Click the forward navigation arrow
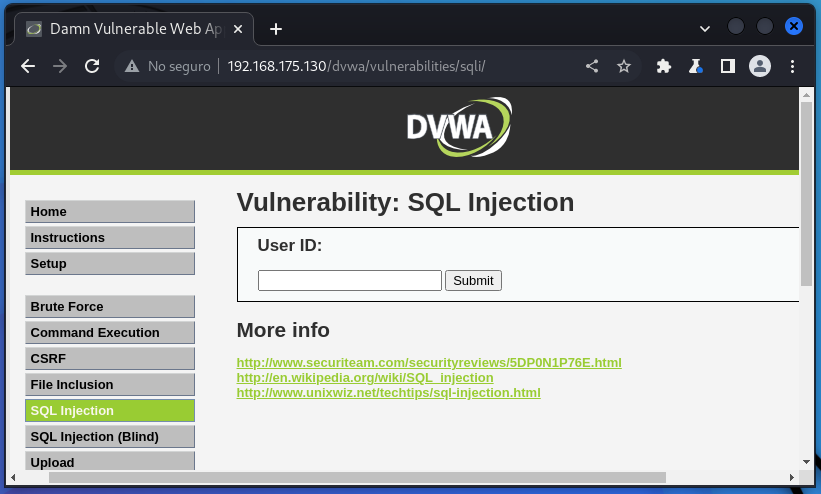Screen dimensions: 821x494 (60, 66)
